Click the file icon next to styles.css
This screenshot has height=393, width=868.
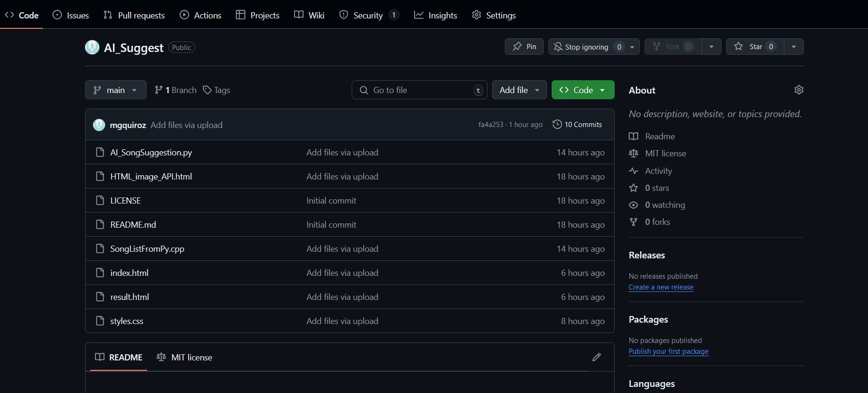coord(100,321)
